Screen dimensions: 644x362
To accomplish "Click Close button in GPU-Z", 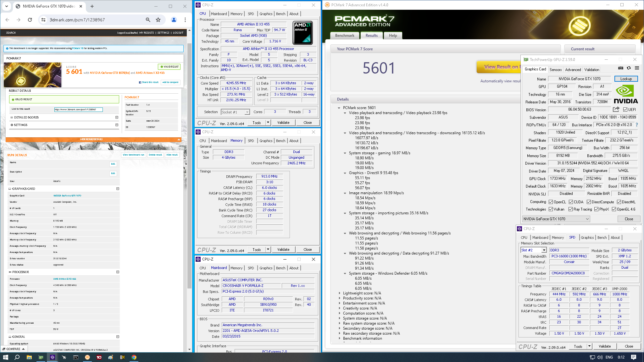I will (x=629, y=219).
